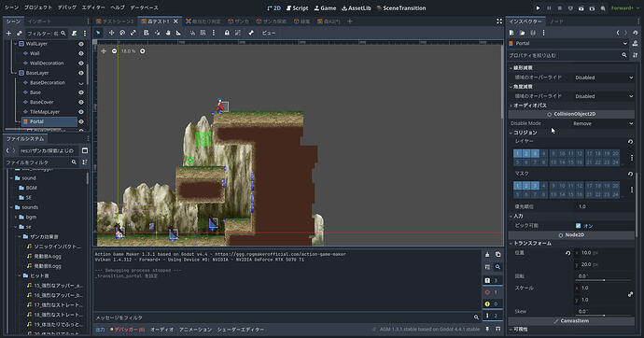
Task: Copy output log to clipboard icon
Action: tap(497, 255)
